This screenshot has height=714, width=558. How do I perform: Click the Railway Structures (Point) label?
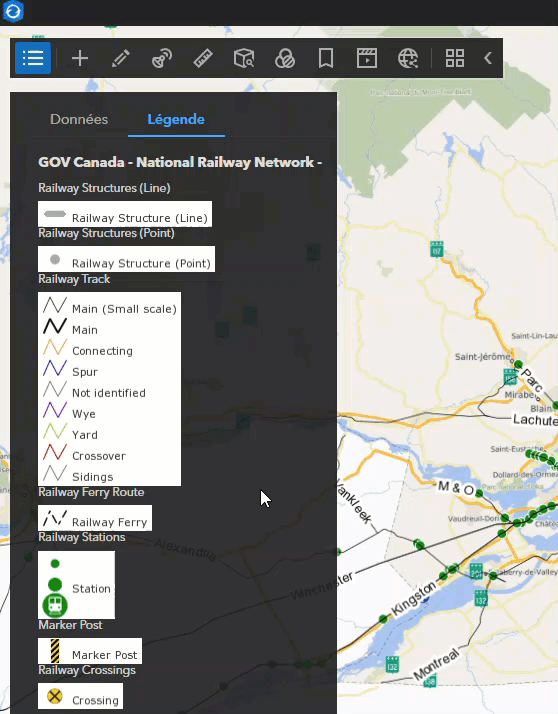click(x=106, y=233)
